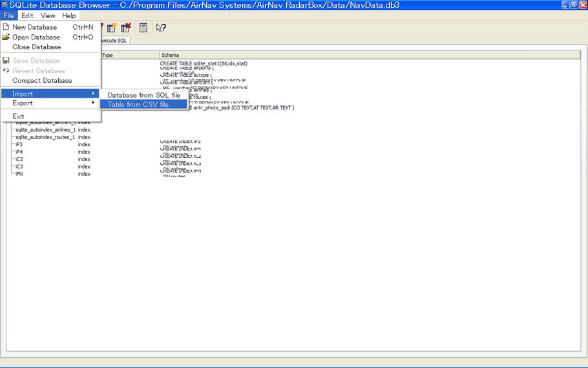Select the iP3 index row
The width and height of the screenshot is (588, 368).
[19, 145]
